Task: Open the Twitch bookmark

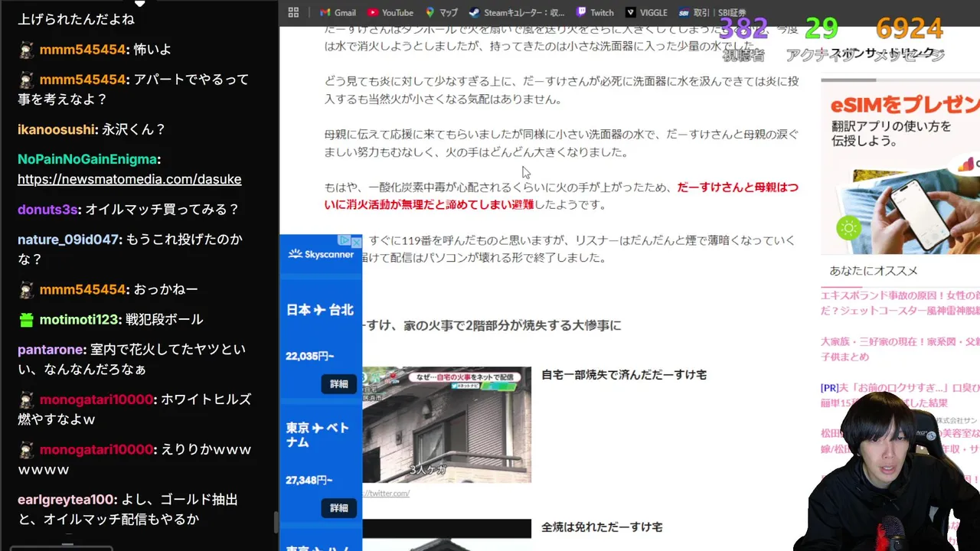Action: click(x=595, y=12)
